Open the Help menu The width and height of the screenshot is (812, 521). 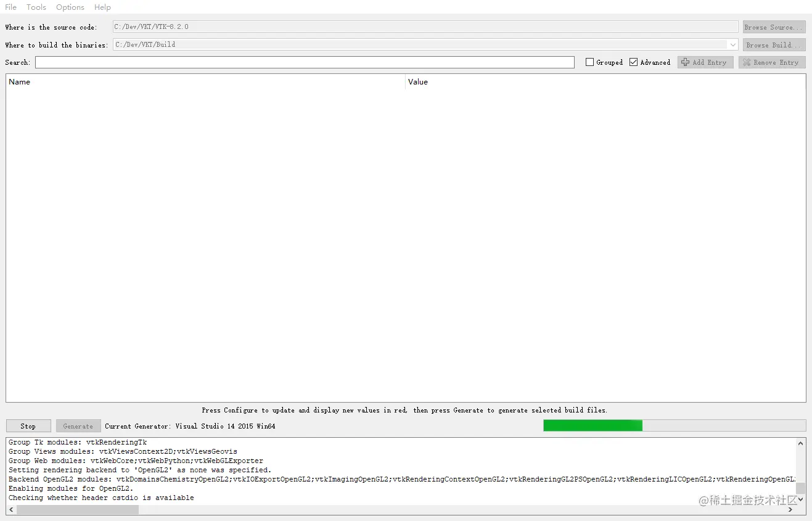[102, 7]
